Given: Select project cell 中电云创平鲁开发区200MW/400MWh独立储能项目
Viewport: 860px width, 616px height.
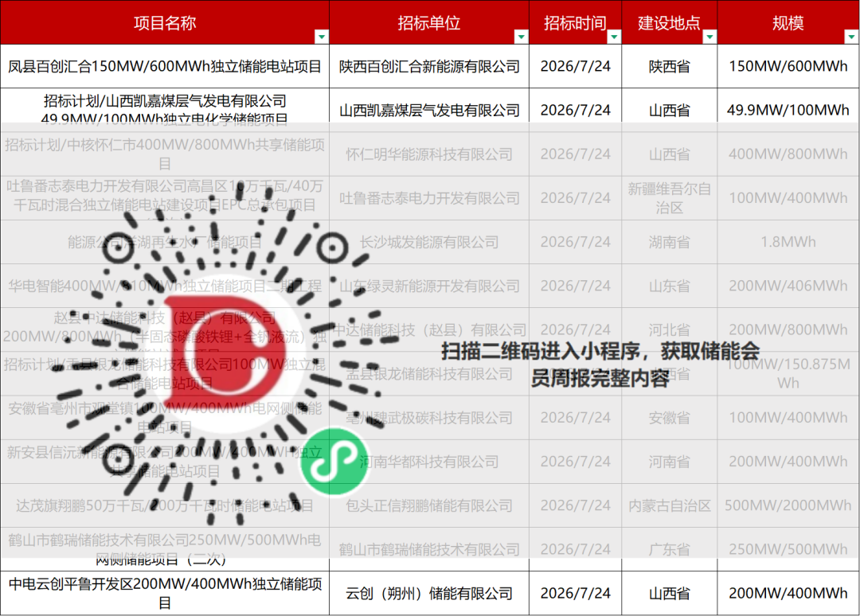Looking at the screenshot, I should point(165,593).
